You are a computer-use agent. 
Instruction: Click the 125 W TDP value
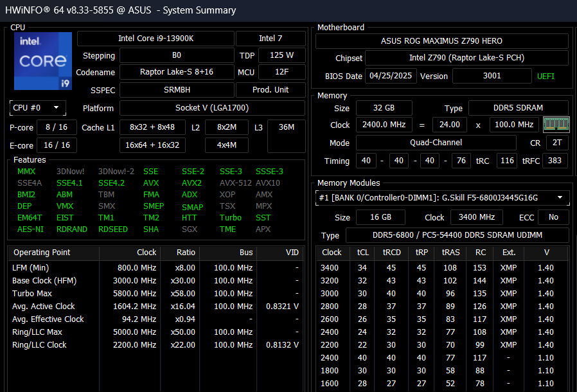(x=282, y=55)
